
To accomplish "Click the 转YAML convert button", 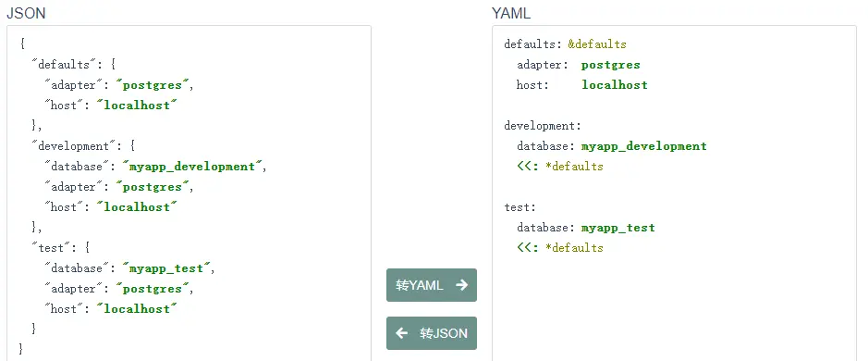I will pos(432,285).
